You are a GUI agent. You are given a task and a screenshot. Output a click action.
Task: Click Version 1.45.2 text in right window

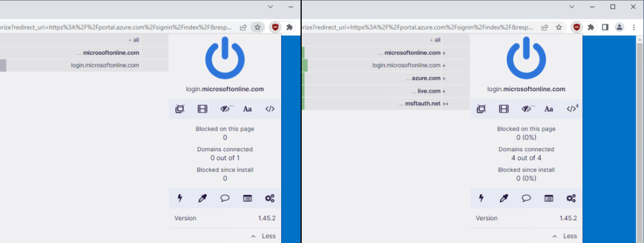[x=526, y=218]
